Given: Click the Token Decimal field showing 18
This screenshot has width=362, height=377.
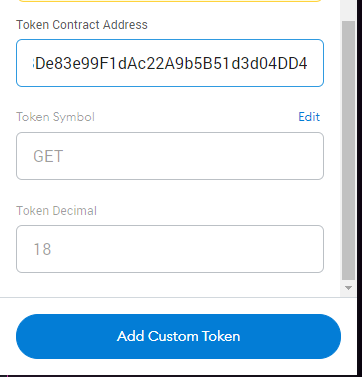Looking at the screenshot, I should [170, 249].
